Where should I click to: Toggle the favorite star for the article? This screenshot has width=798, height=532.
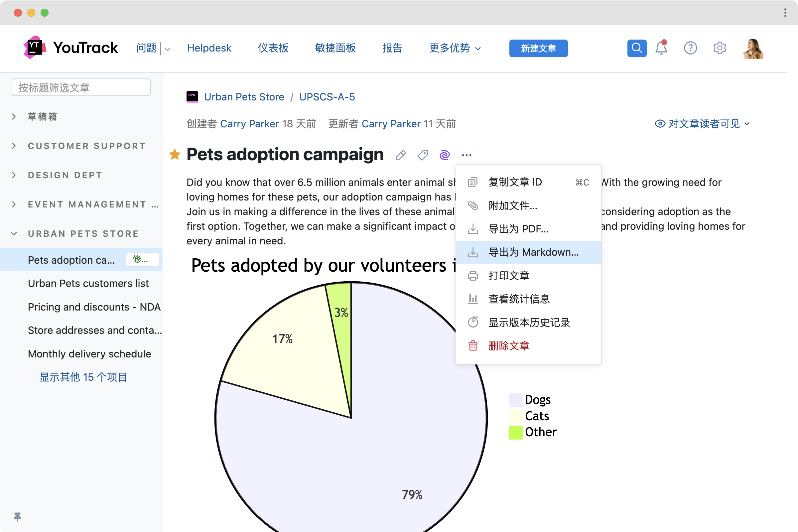point(175,155)
